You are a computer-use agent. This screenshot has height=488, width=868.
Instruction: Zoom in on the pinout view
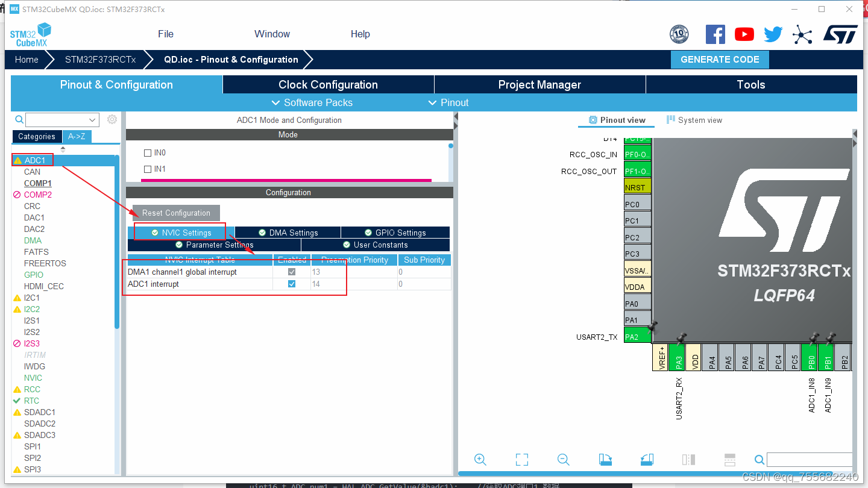click(x=480, y=460)
